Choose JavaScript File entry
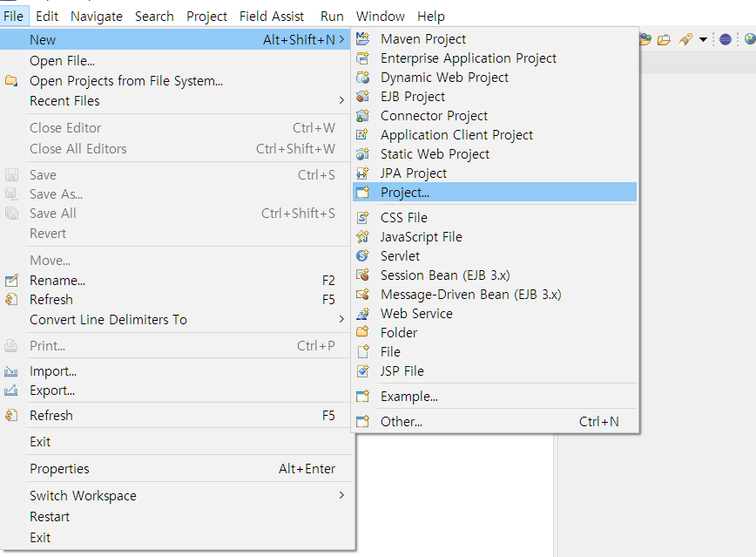The height and width of the screenshot is (557, 756). tap(495, 237)
